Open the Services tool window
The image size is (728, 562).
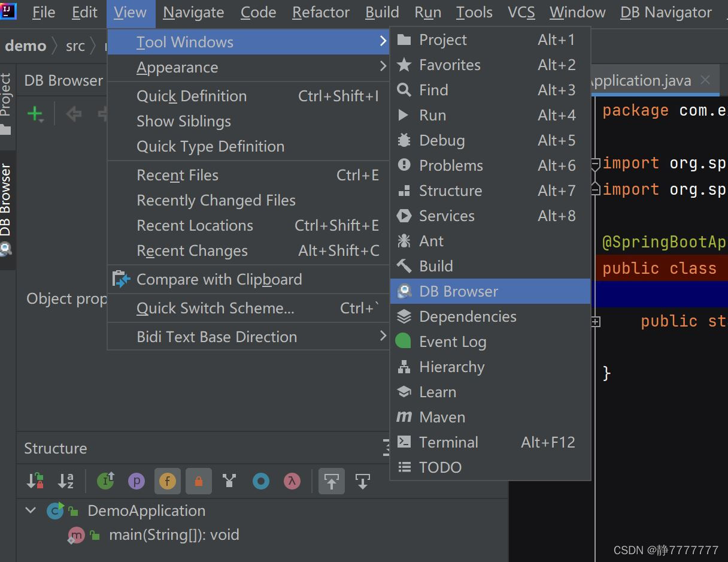pos(490,216)
